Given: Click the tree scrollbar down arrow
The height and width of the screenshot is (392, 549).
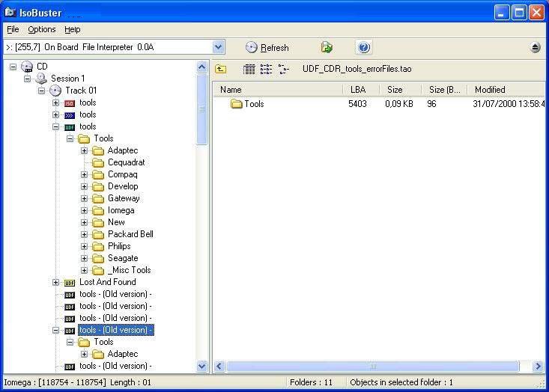Looking at the screenshot, I should pos(201,367).
